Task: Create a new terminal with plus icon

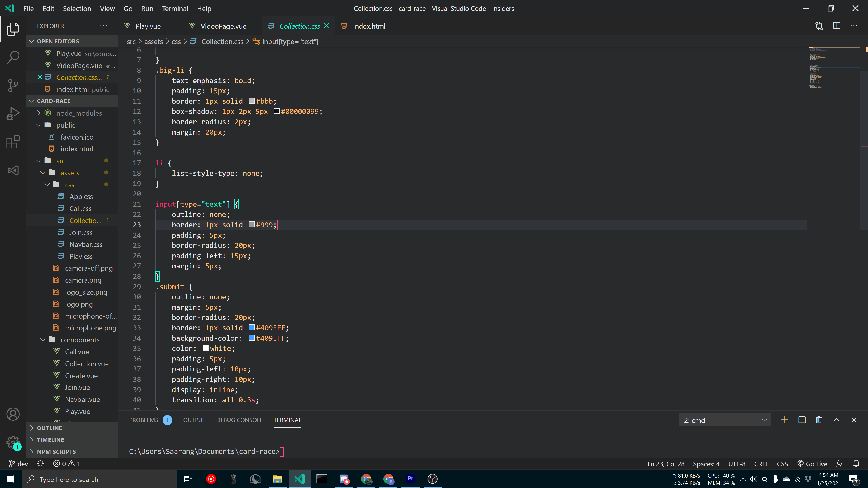Action: point(784,420)
